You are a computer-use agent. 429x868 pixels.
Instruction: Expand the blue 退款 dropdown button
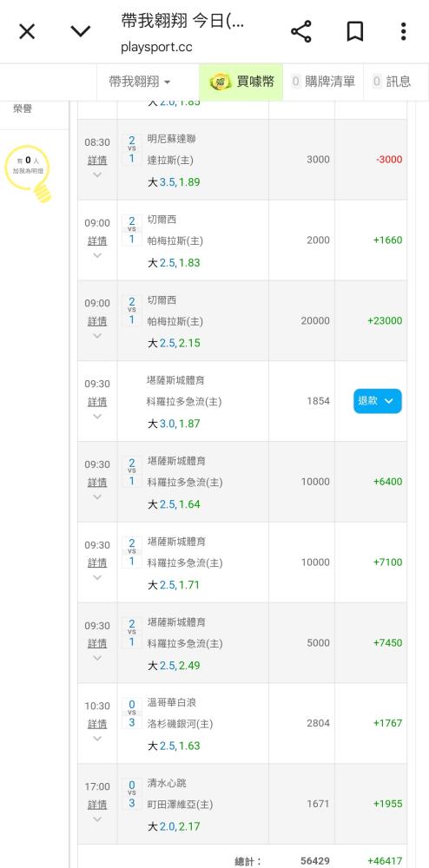click(x=378, y=401)
